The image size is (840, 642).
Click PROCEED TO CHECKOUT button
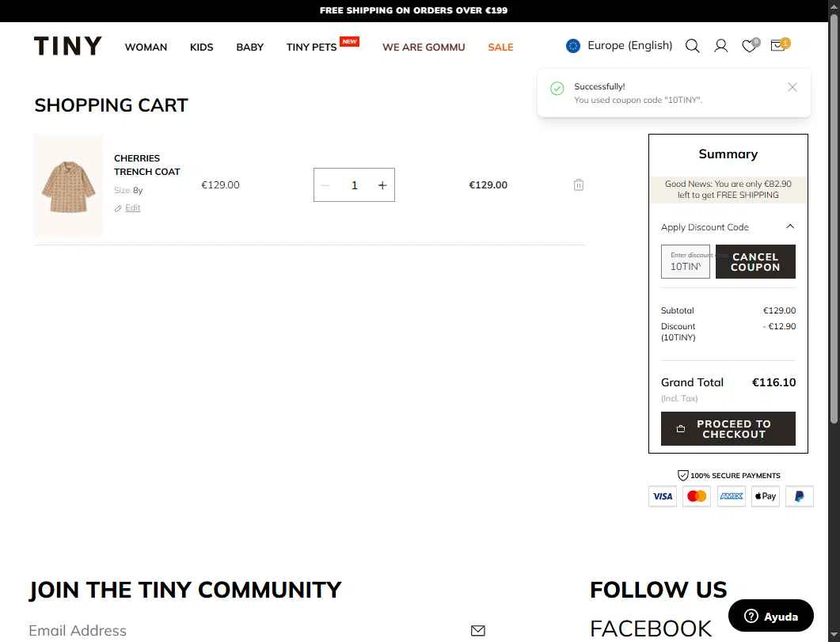coord(728,429)
